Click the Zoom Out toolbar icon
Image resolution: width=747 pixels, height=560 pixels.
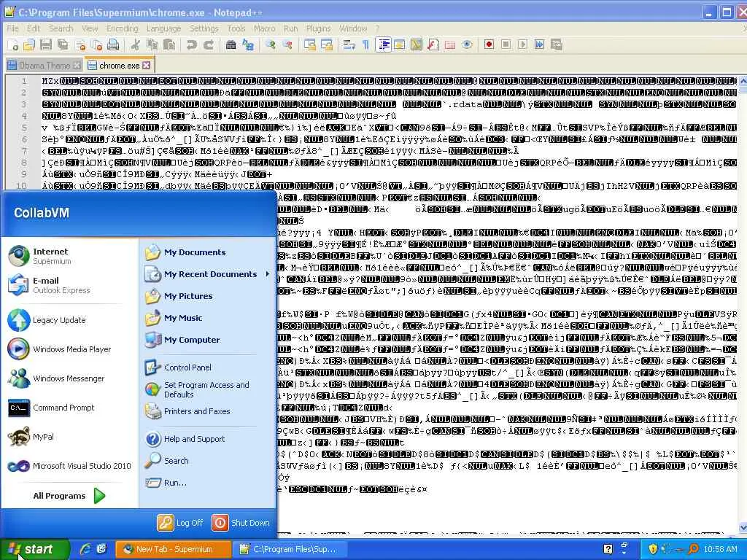pyautogui.click(x=287, y=44)
